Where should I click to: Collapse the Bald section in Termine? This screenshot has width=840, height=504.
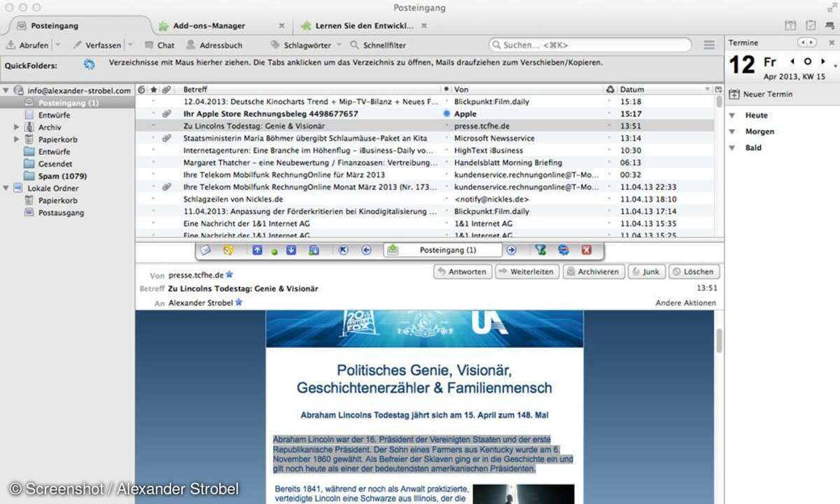click(732, 148)
